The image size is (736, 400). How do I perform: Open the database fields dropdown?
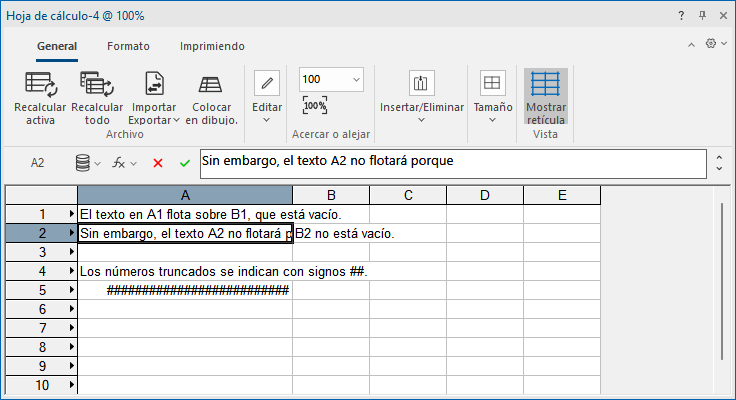(88, 163)
